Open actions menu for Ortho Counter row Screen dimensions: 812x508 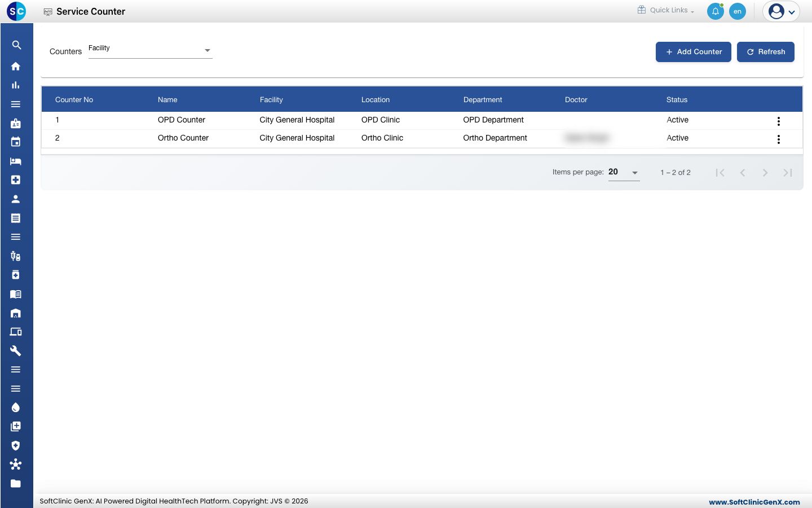779,139
